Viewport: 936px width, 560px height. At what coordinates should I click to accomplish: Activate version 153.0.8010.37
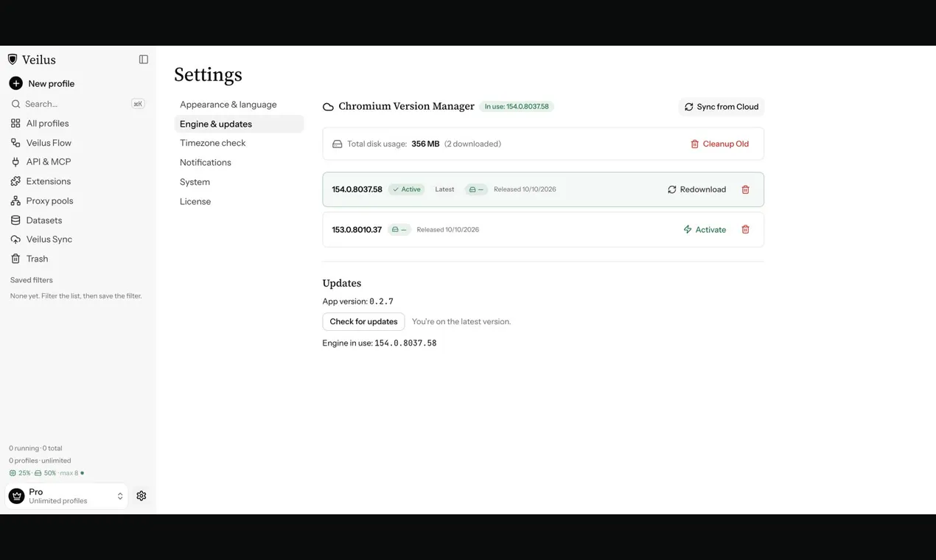tap(705, 230)
